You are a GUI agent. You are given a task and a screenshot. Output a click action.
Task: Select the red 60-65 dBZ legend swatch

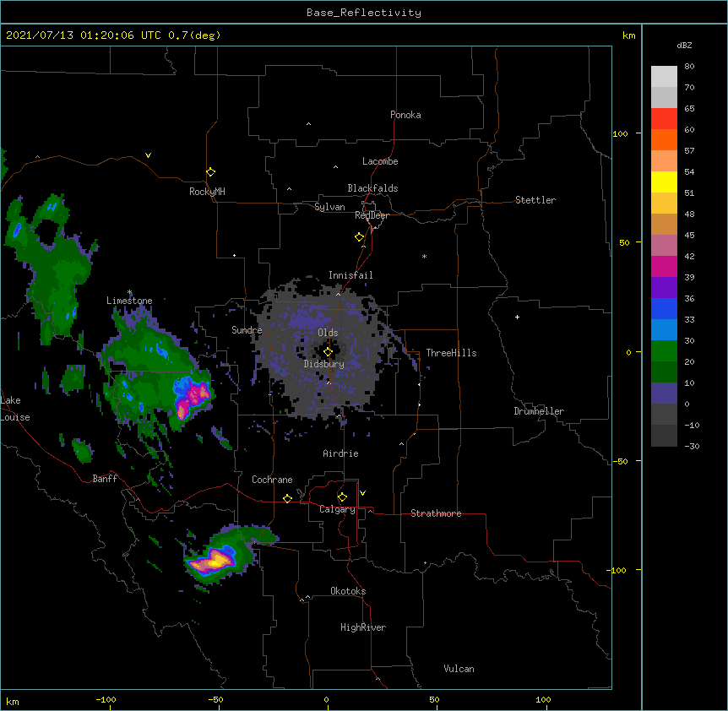(664, 119)
